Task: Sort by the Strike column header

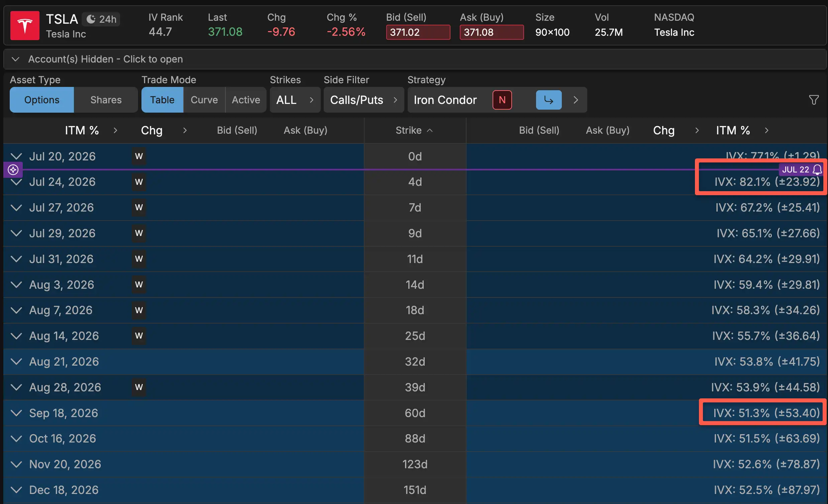Action: [415, 130]
